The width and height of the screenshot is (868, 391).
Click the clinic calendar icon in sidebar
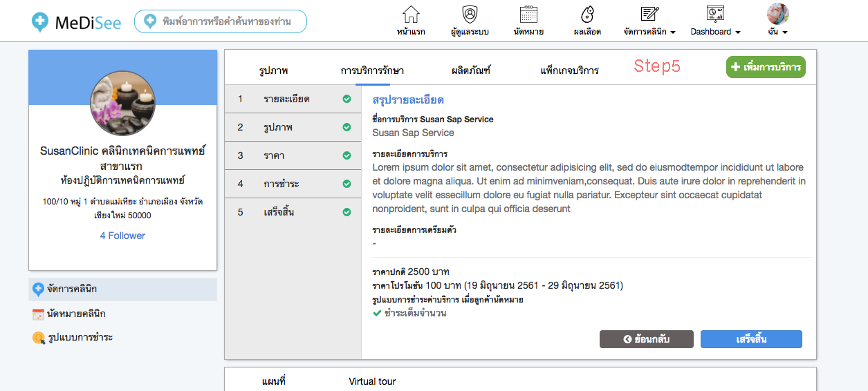pos(38,314)
